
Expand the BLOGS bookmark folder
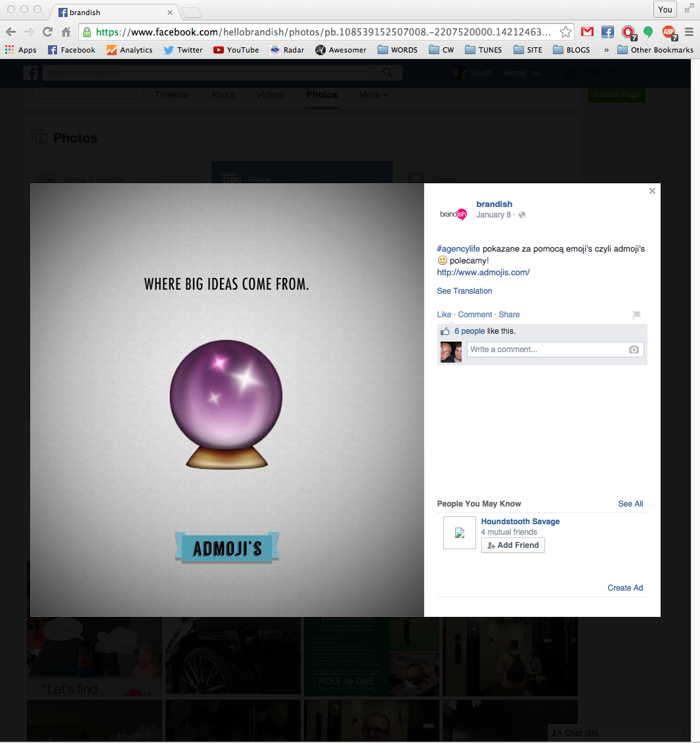point(572,50)
